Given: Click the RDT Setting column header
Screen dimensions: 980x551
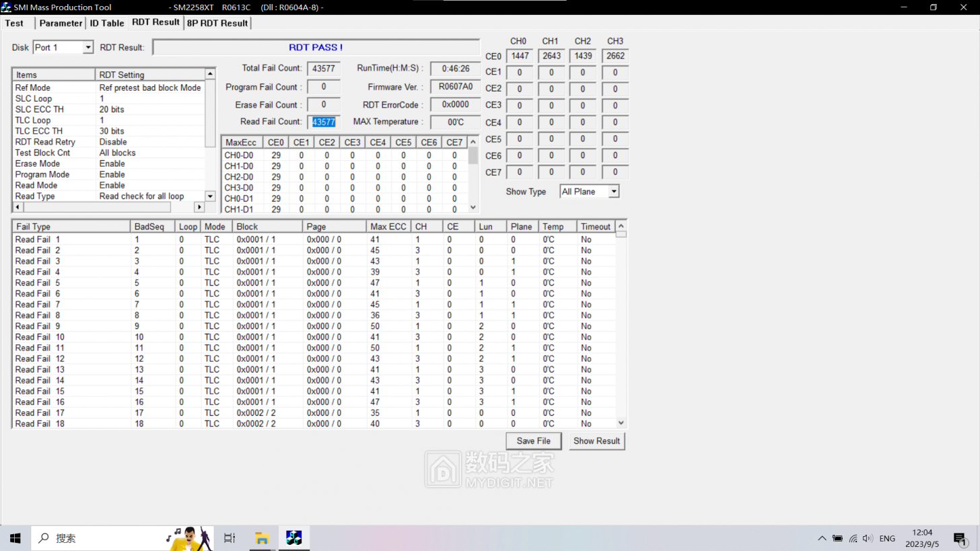Looking at the screenshot, I should [149, 75].
